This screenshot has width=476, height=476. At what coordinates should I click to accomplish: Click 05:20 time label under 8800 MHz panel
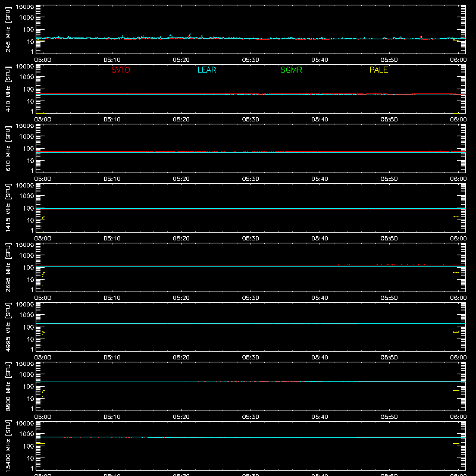(x=181, y=417)
